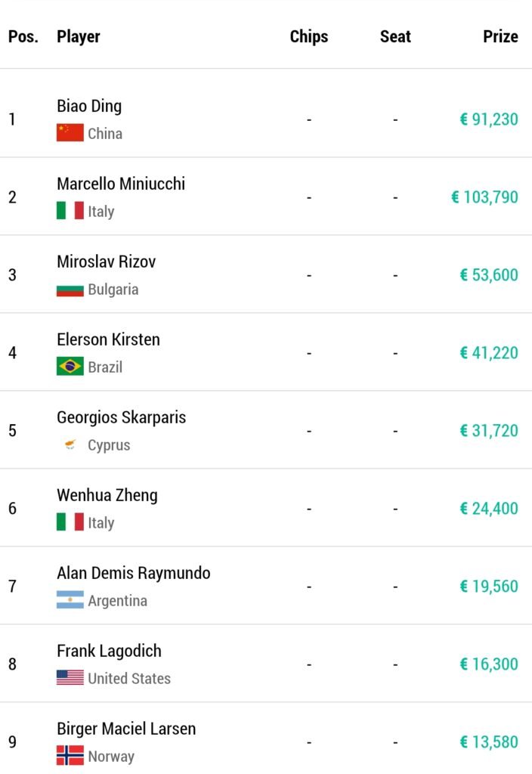Click the Argentina flag icon
Viewport: 532px width, 774px height.
point(70,600)
